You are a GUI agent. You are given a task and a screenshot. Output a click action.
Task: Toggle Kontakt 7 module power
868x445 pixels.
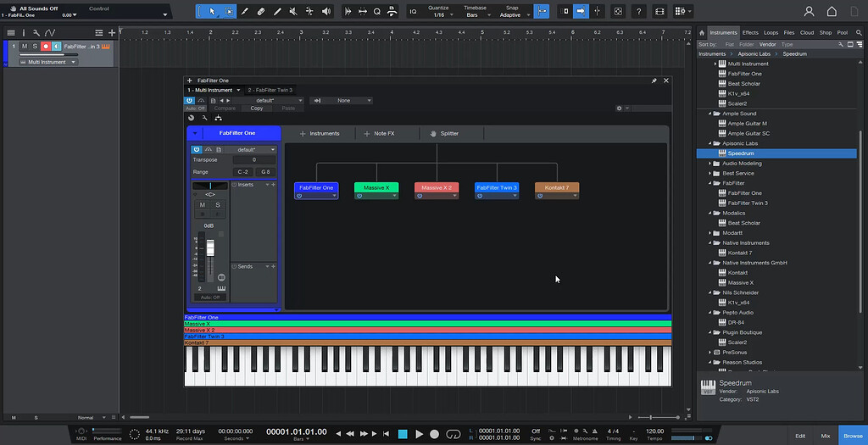pyautogui.click(x=540, y=196)
